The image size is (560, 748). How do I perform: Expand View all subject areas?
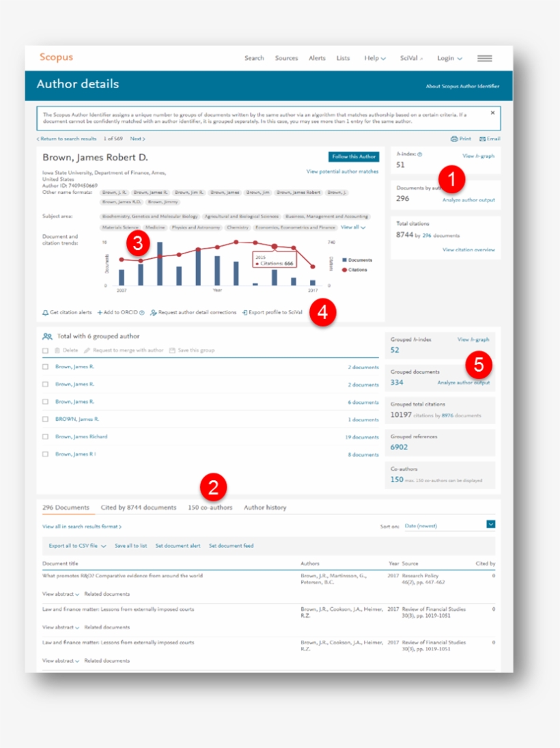click(x=353, y=227)
